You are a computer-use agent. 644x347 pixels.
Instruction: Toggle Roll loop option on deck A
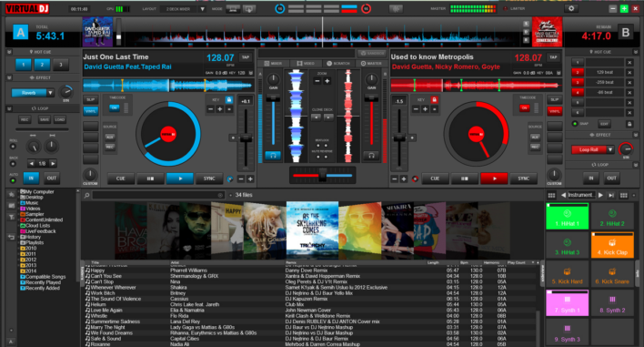tap(13, 147)
